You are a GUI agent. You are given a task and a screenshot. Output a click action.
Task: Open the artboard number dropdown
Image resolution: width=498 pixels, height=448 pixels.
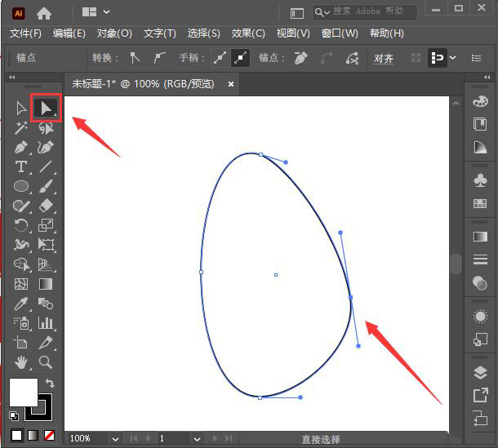(x=197, y=439)
